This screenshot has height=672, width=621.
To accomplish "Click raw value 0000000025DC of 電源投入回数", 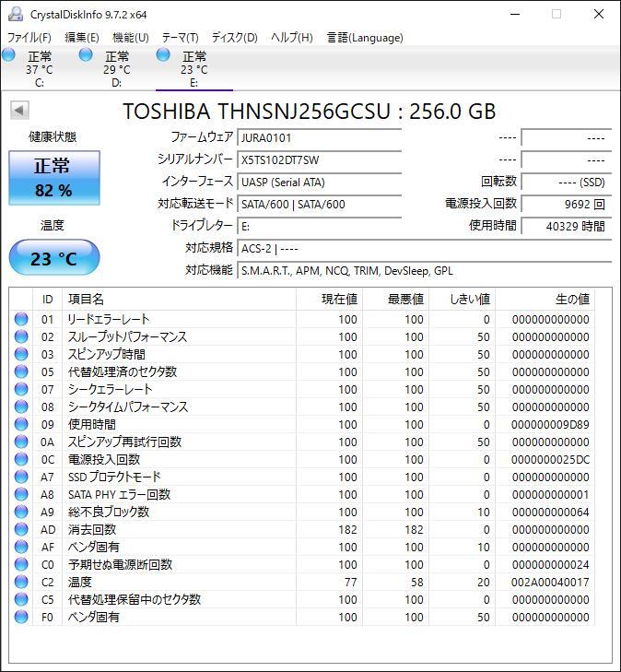I will [x=550, y=460].
